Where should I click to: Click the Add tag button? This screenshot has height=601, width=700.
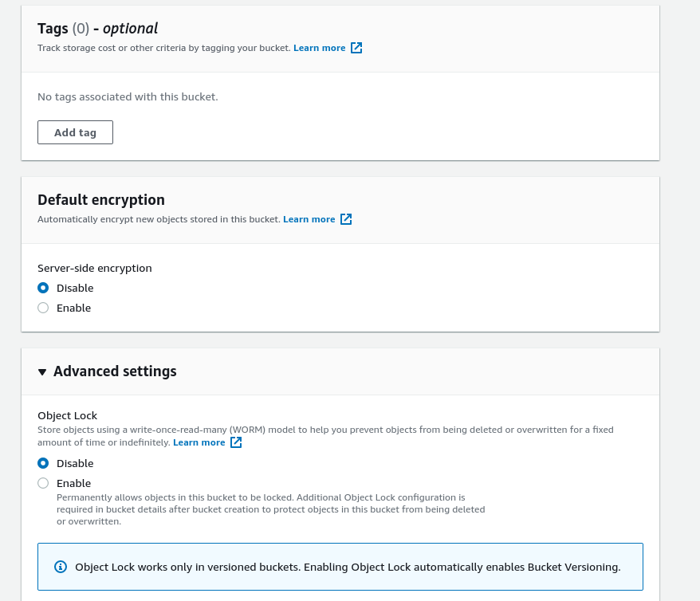(x=75, y=132)
